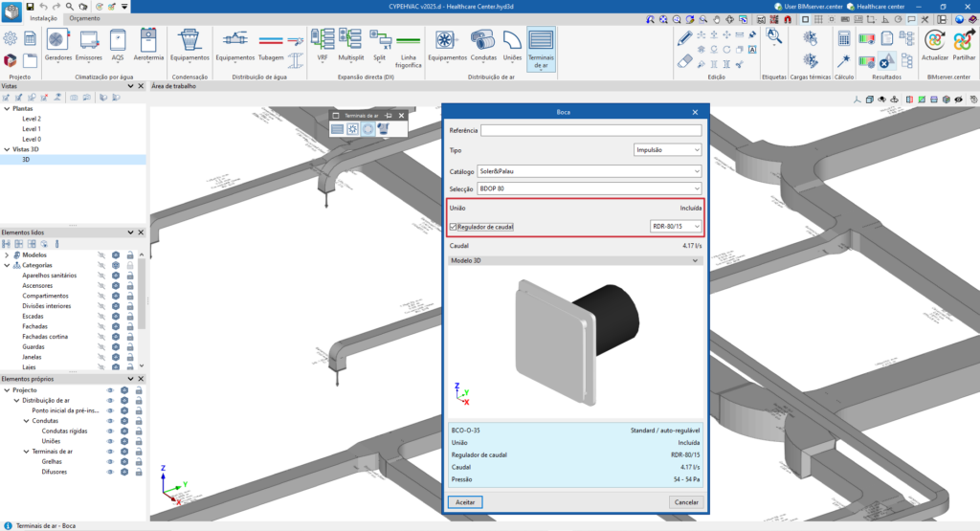Toggle visibility of Grelhas
This screenshot has width=980, height=531.
110,462
